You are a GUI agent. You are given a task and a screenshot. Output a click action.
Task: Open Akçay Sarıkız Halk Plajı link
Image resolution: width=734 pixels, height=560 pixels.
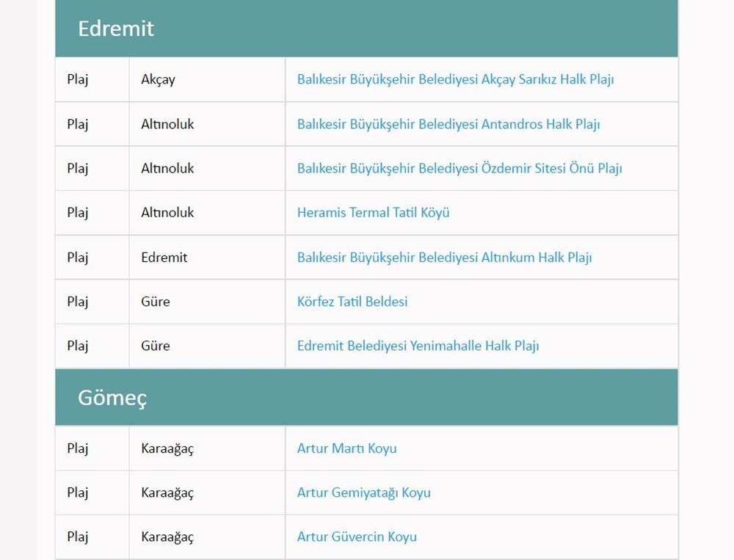point(455,79)
